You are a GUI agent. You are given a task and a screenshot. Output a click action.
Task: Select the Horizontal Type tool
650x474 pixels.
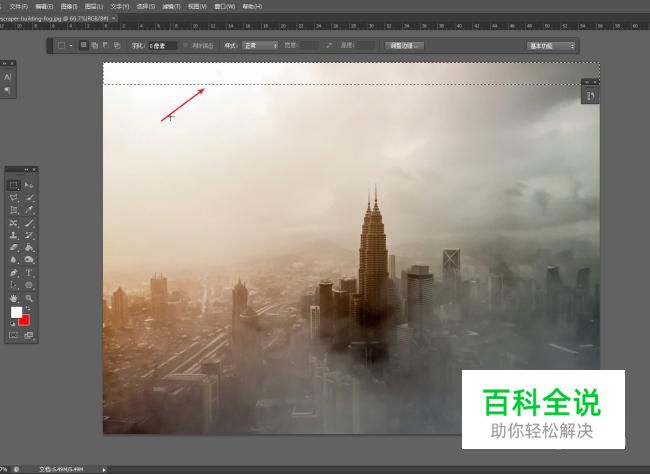pyautogui.click(x=29, y=273)
